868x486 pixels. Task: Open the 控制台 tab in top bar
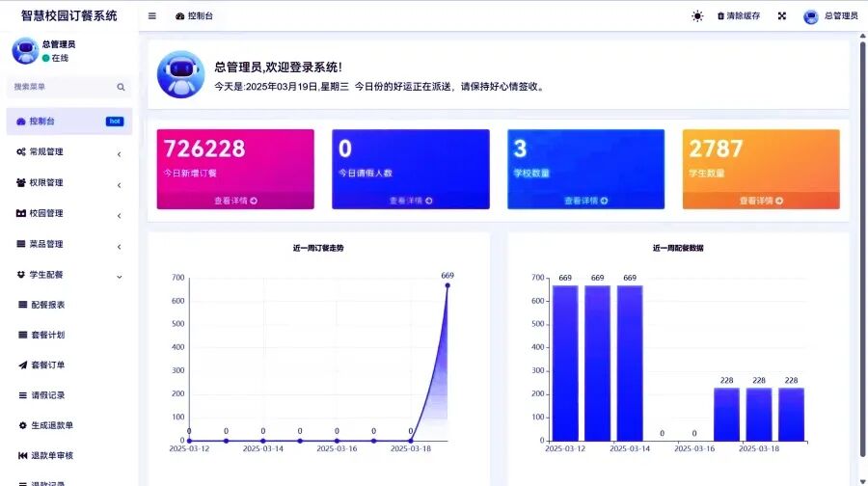click(194, 16)
